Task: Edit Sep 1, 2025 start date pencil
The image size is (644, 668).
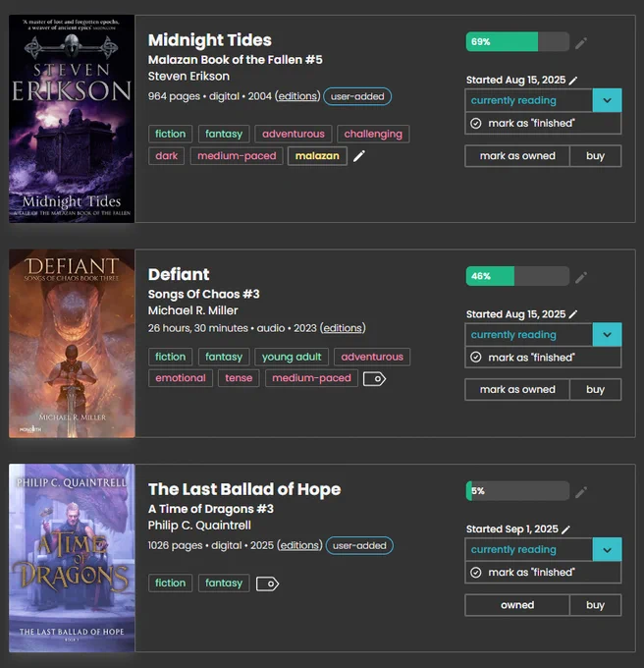Action: point(565,529)
